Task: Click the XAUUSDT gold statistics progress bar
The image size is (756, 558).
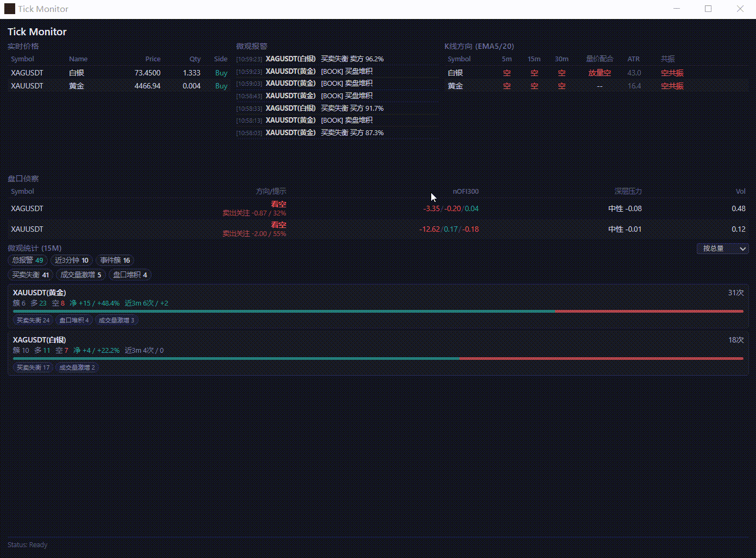Action: pos(378,312)
